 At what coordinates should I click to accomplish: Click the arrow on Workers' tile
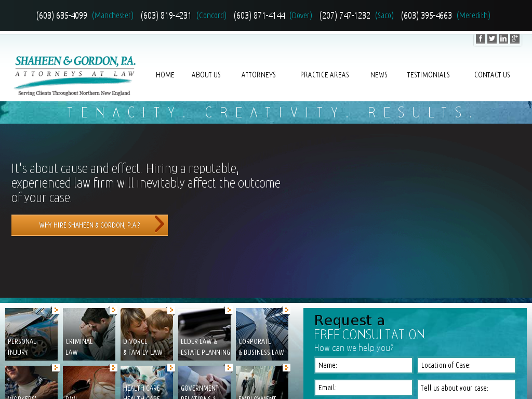point(56,368)
